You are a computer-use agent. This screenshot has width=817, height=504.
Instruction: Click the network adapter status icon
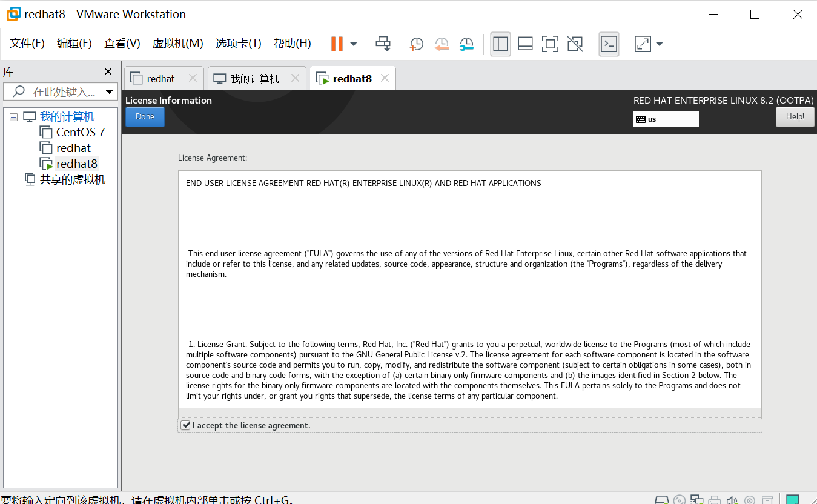pyautogui.click(x=697, y=500)
